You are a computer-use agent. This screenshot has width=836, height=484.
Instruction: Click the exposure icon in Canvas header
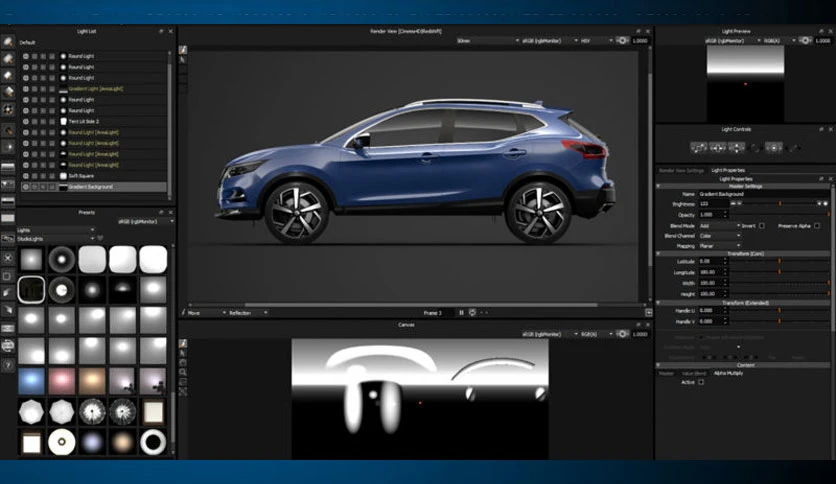pos(622,334)
